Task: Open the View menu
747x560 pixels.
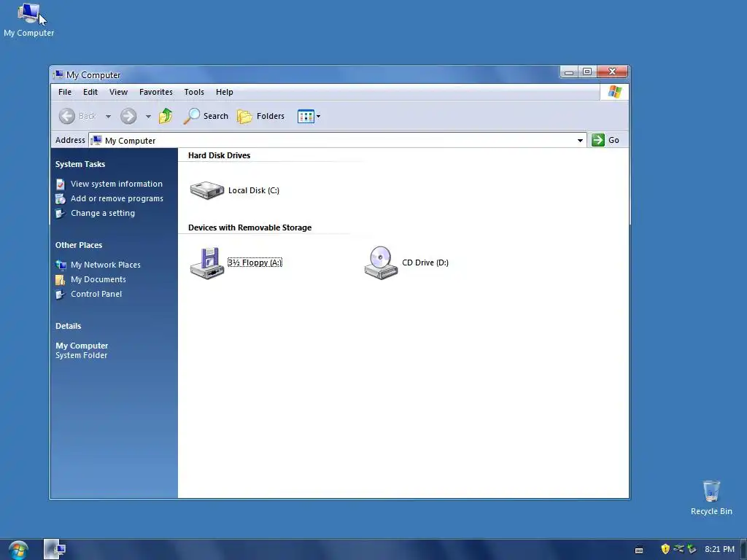Action: click(x=118, y=92)
